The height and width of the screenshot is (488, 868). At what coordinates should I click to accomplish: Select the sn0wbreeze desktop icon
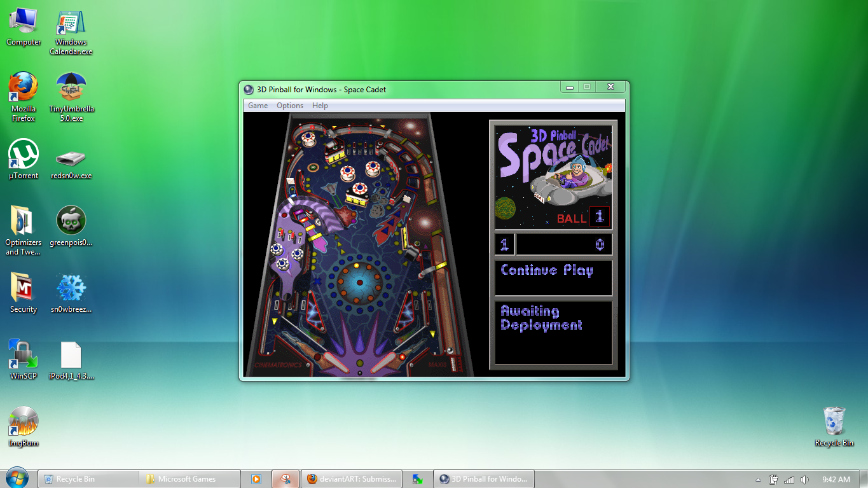click(x=71, y=293)
